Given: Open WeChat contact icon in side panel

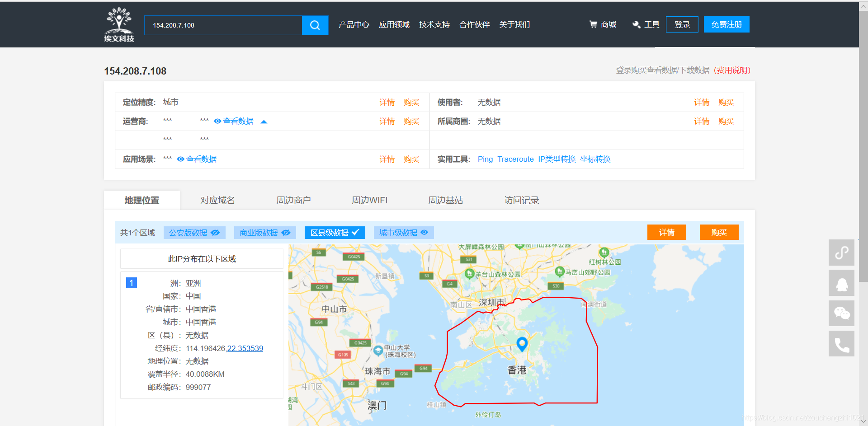Looking at the screenshot, I should (841, 314).
